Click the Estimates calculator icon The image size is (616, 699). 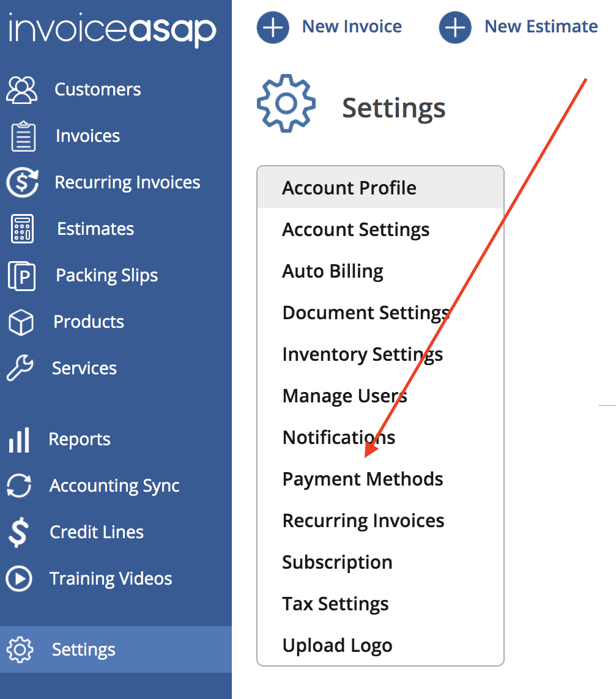tap(22, 229)
